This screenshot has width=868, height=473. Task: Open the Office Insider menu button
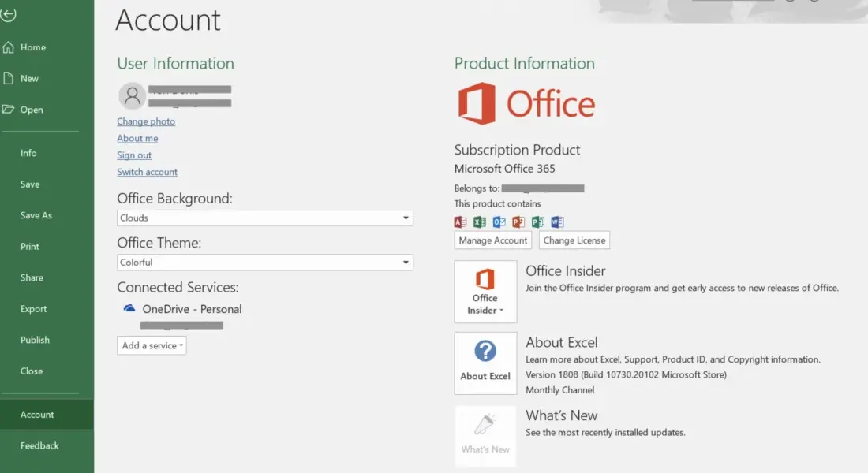[x=485, y=292]
